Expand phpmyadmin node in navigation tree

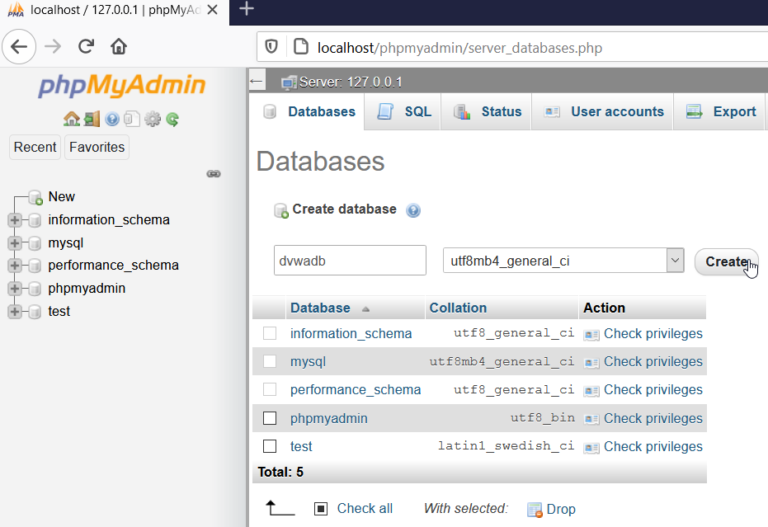click(15, 288)
